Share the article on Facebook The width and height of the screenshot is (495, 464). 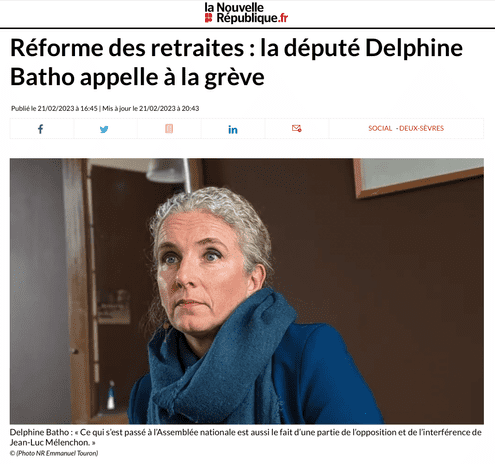click(40, 129)
